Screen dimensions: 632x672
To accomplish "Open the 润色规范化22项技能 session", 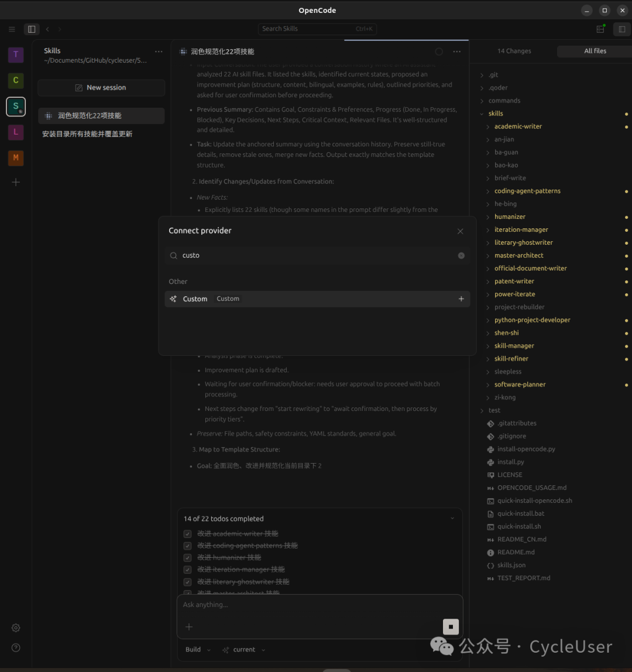I will click(101, 116).
